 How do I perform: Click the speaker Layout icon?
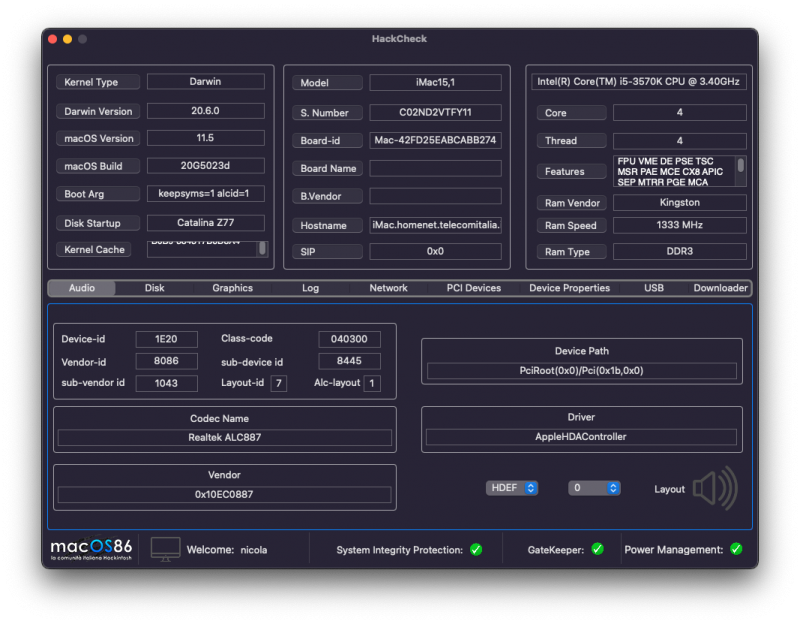click(715, 488)
